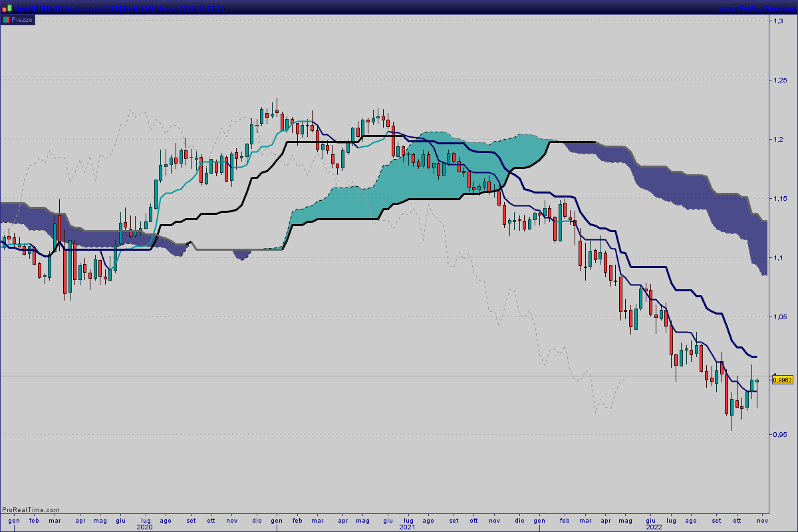Select the 2020 year marker on timeline

[145, 527]
